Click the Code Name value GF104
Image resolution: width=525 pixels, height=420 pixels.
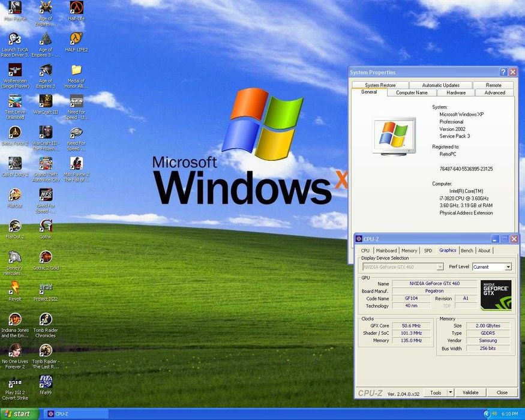(x=411, y=298)
